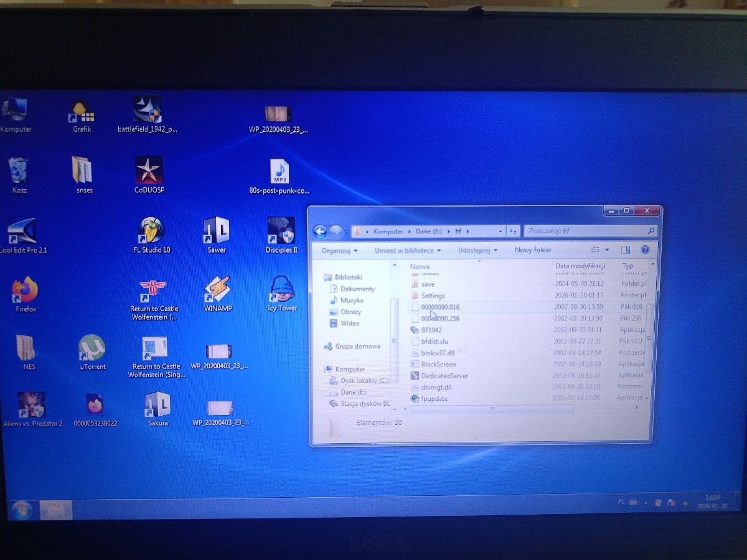Open the Udostępnij menu
The height and width of the screenshot is (560, 747).
(477, 250)
